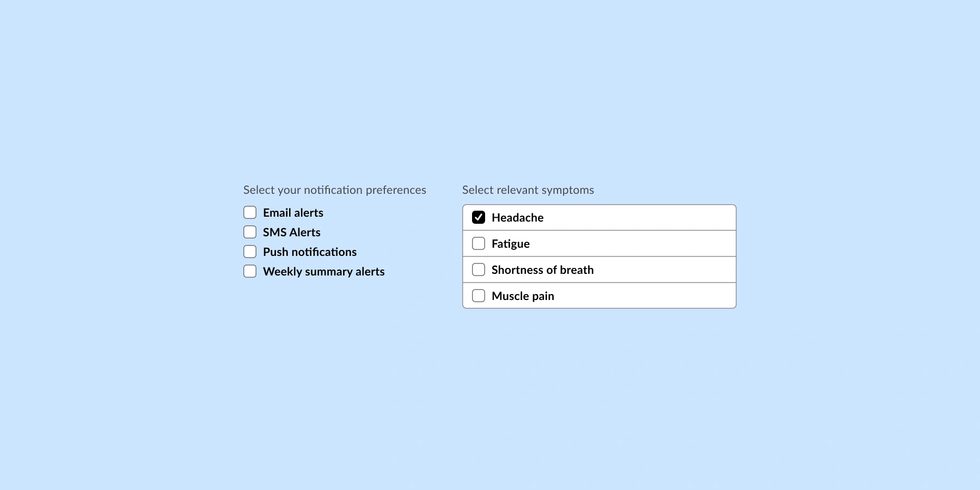
Task: Enable Push notifications
Action: (250, 252)
